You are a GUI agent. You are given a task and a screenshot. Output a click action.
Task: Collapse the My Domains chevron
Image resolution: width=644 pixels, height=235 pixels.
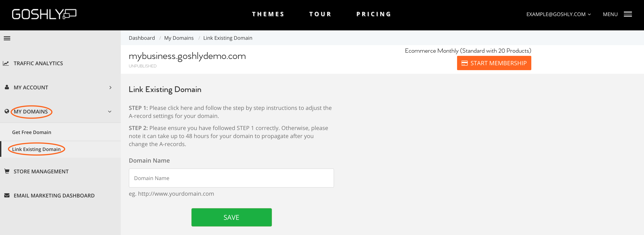110,112
